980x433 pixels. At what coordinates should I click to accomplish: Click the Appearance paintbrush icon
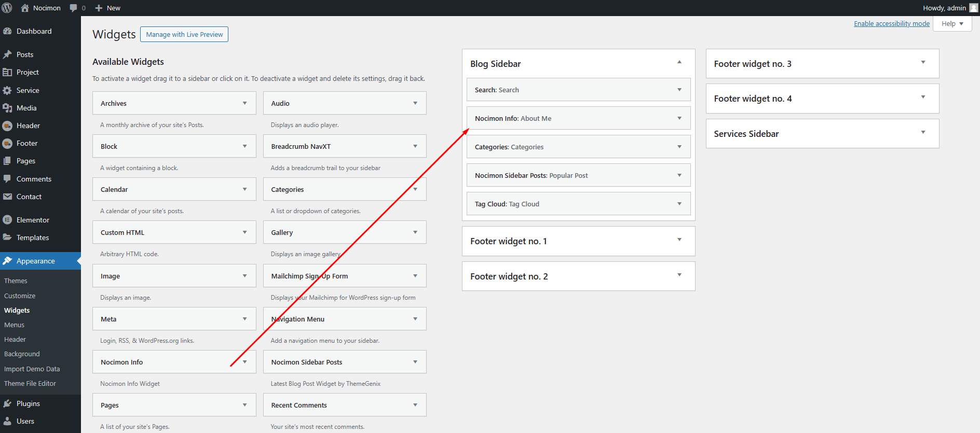click(7, 261)
